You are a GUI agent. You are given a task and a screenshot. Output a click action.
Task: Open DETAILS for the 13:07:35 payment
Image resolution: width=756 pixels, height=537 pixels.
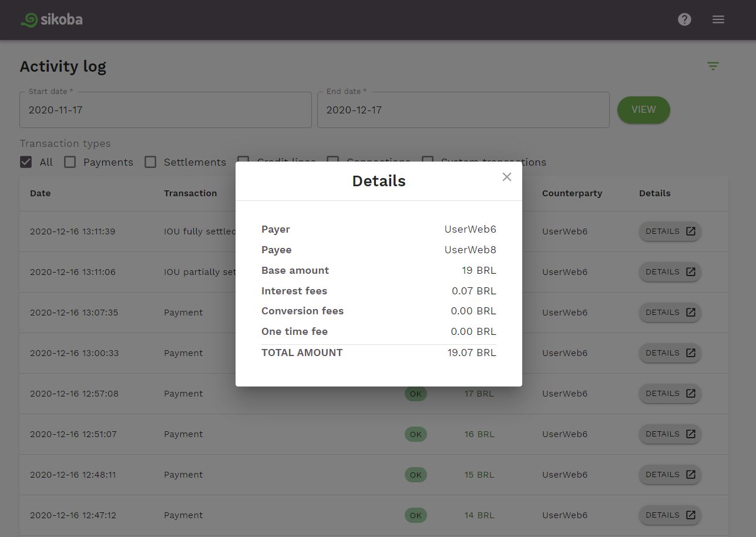tap(670, 313)
